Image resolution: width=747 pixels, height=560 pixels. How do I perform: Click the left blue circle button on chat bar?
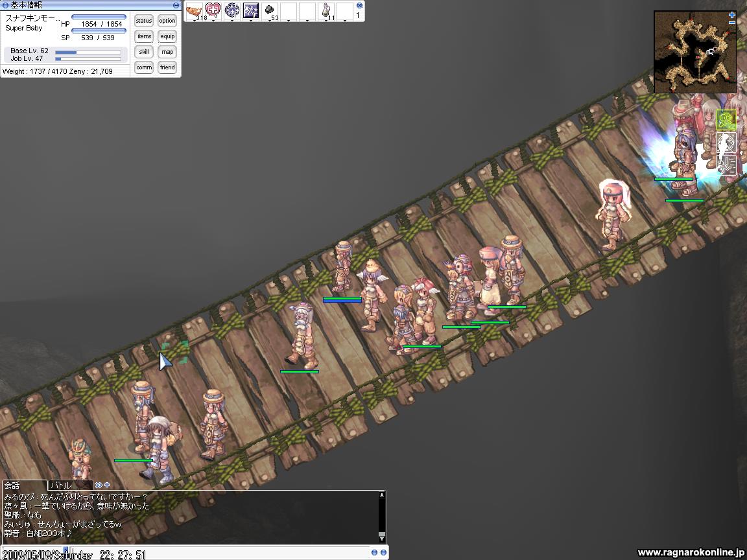click(374, 552)
